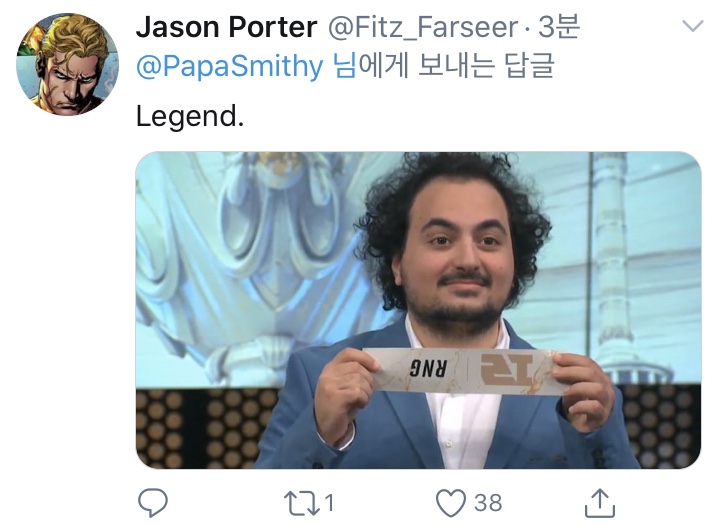Retweet using the arrows icon

[302, 503]
